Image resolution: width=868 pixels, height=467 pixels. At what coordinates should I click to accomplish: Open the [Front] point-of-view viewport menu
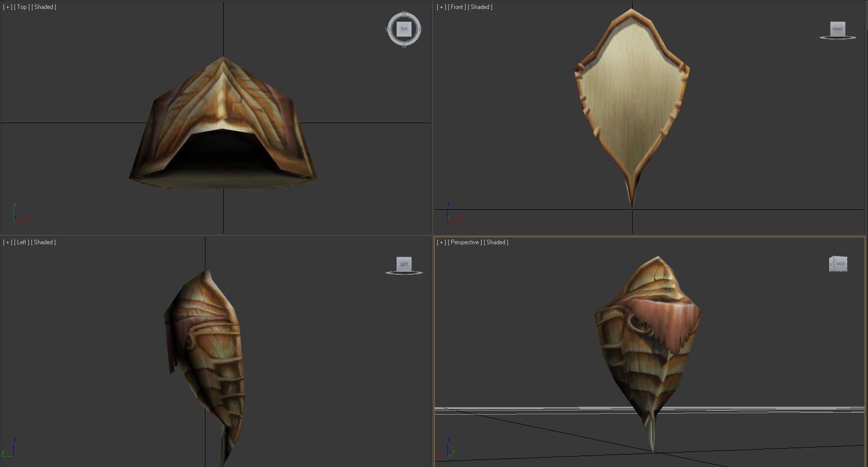tap(457, 7)
